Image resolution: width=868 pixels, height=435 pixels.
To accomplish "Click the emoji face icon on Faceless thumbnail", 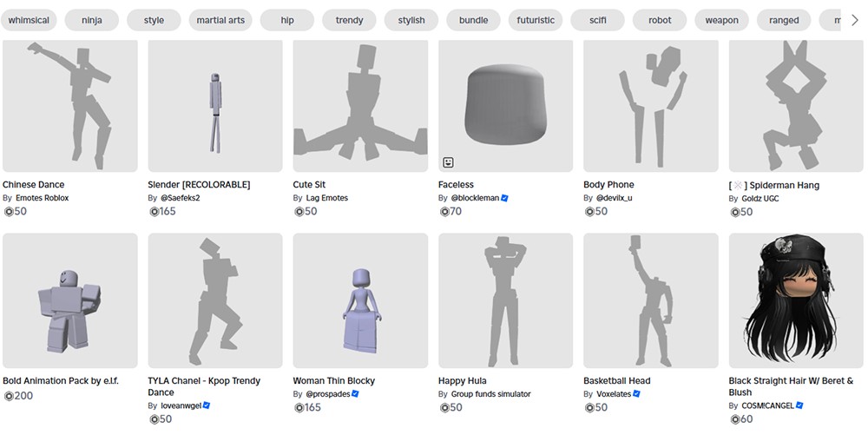I will coord(449,162).
